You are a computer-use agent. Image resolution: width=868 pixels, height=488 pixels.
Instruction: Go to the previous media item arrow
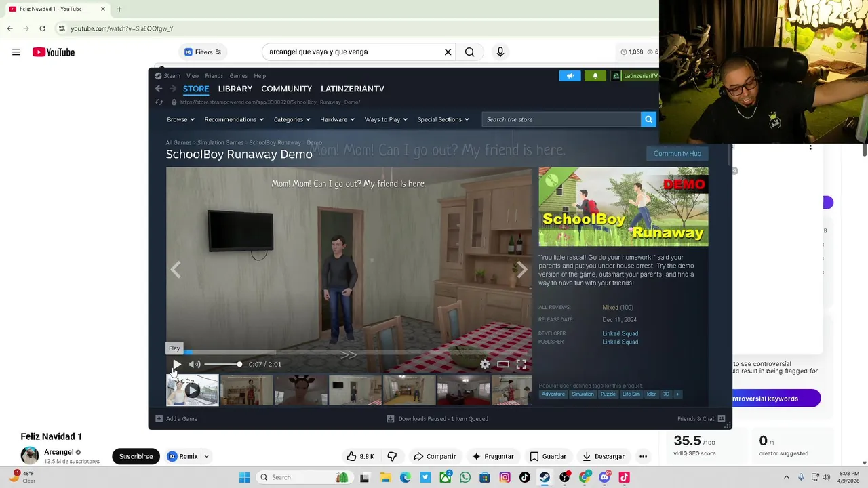point(176,270)
